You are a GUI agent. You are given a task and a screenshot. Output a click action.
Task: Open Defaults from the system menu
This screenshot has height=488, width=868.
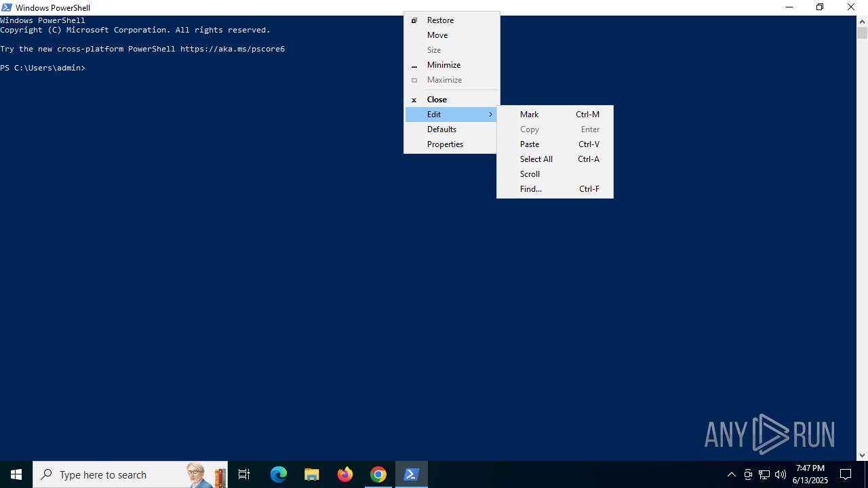coord(452,129)
